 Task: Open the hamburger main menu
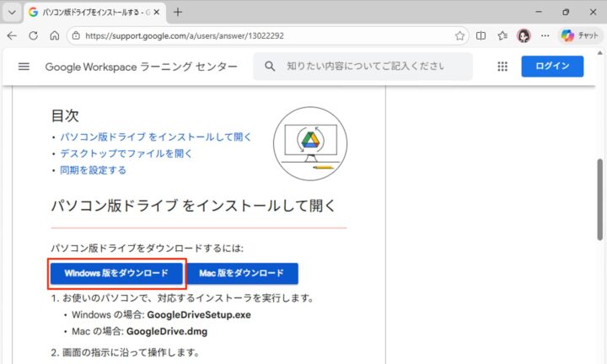[x=24, y=67]
